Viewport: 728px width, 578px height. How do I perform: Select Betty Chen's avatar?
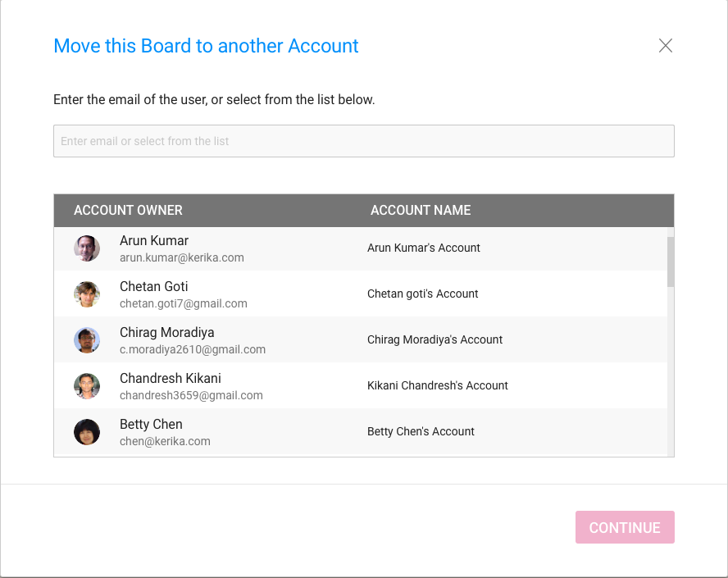pos(87,432)
